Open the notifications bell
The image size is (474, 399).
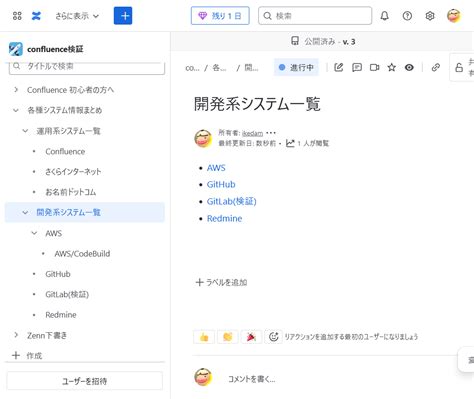385,16
